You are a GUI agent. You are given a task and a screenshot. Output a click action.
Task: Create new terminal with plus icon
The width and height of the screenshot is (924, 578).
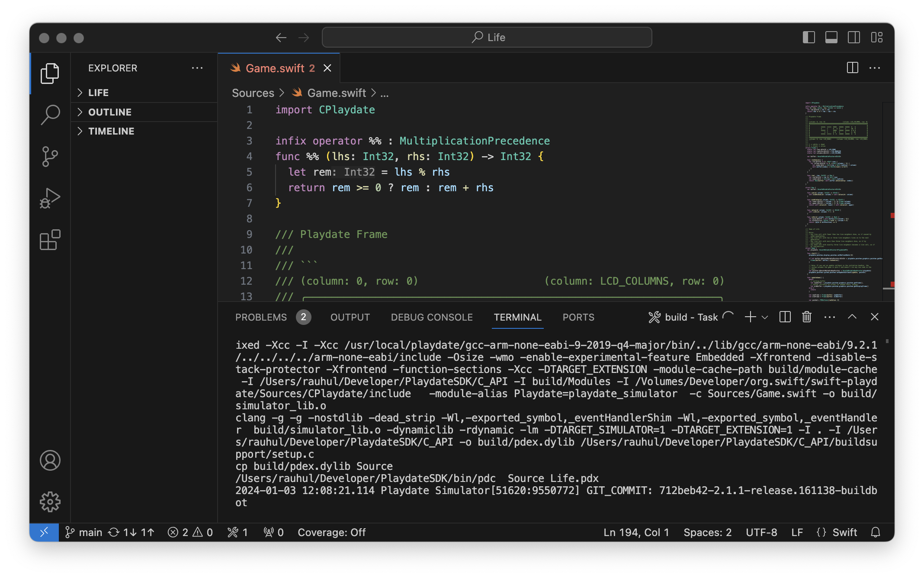click(x=751, y=317)
